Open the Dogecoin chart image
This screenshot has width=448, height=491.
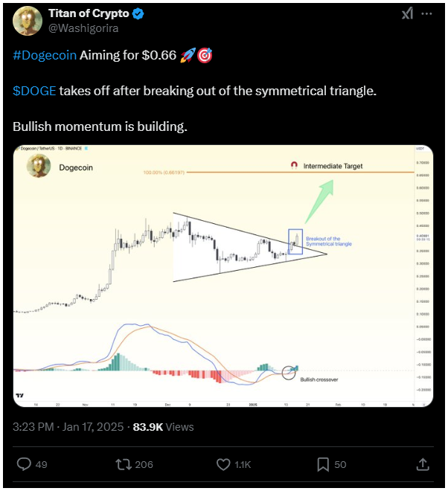click(x=223, y=276)
